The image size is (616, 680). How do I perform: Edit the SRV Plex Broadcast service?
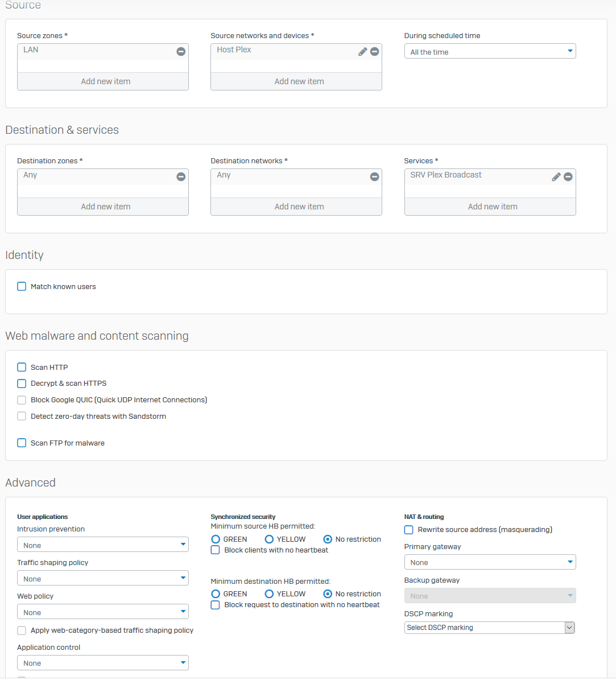click(556, 176)
